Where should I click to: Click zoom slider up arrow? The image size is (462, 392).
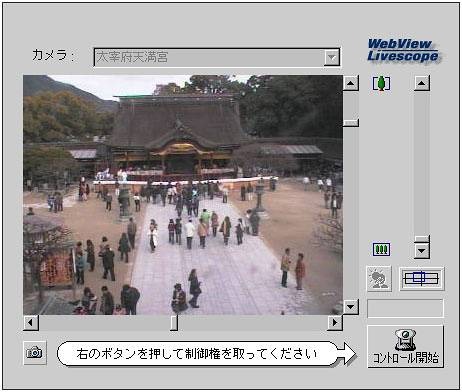point(422,83)
